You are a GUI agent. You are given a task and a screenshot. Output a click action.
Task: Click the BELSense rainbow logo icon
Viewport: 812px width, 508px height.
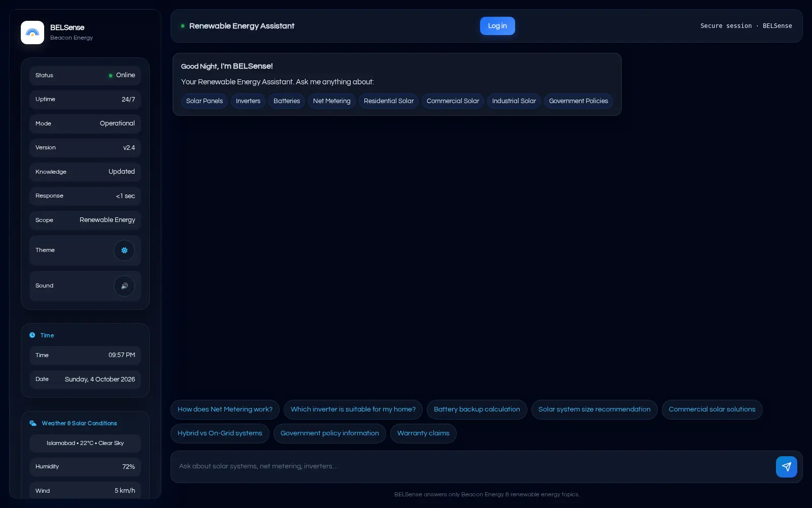pos(32,33)
